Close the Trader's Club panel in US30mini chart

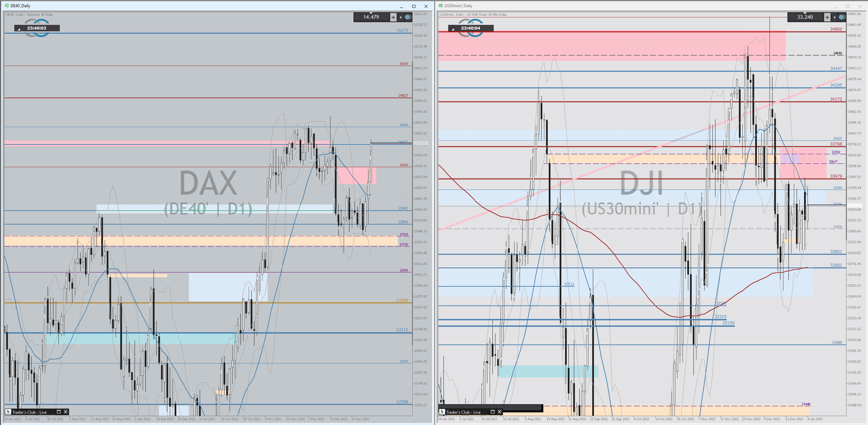click(x=500, y=412)
